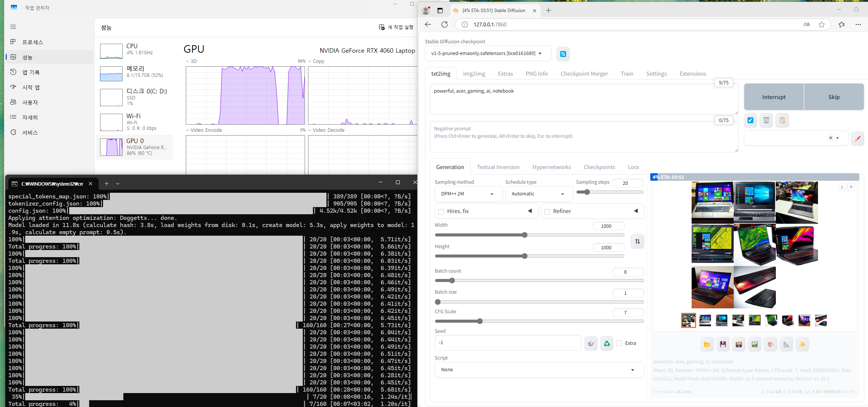The image size is (868, 407).
Task: Run a new task in Task Manager
Action: coord(396,27)
